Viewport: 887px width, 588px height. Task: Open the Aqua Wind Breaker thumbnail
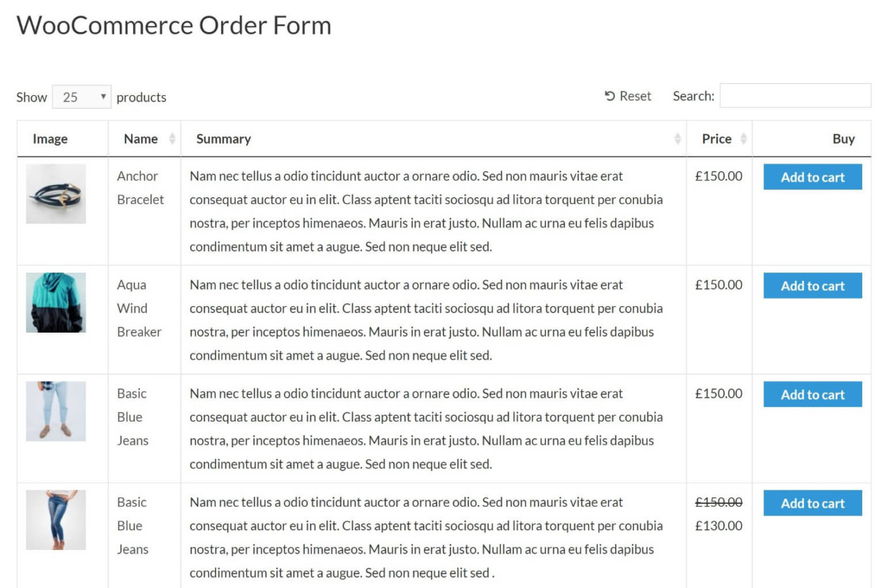click(x=55, y=302)
